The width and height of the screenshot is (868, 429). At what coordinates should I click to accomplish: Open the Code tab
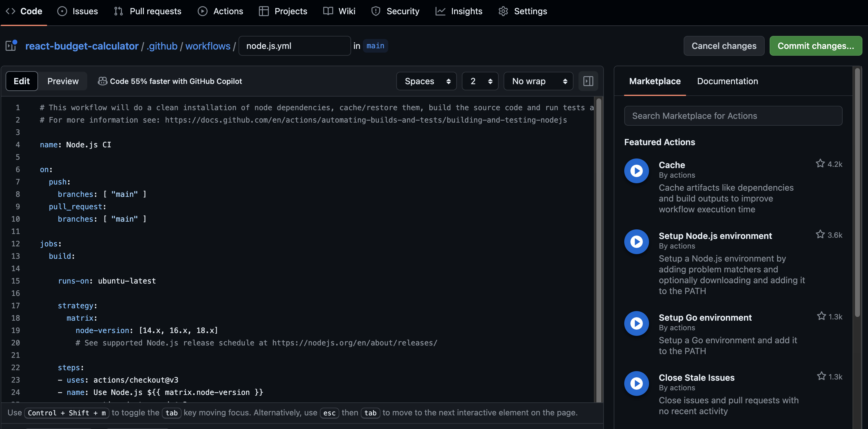[x=24, y=11]
